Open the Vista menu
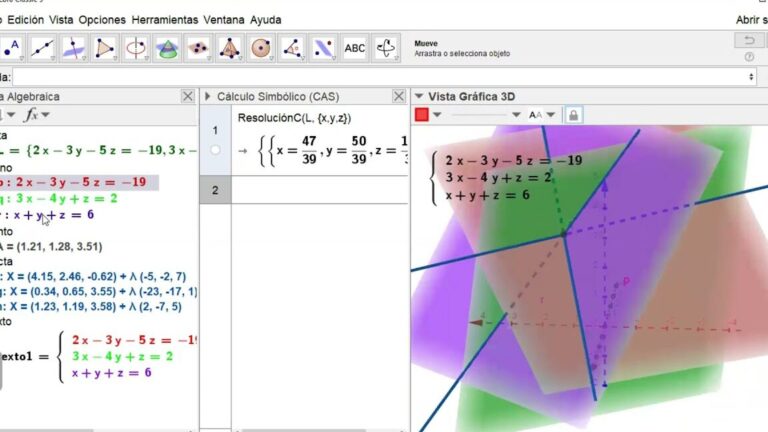Screen dimensions: 768x432 point(61,20)
